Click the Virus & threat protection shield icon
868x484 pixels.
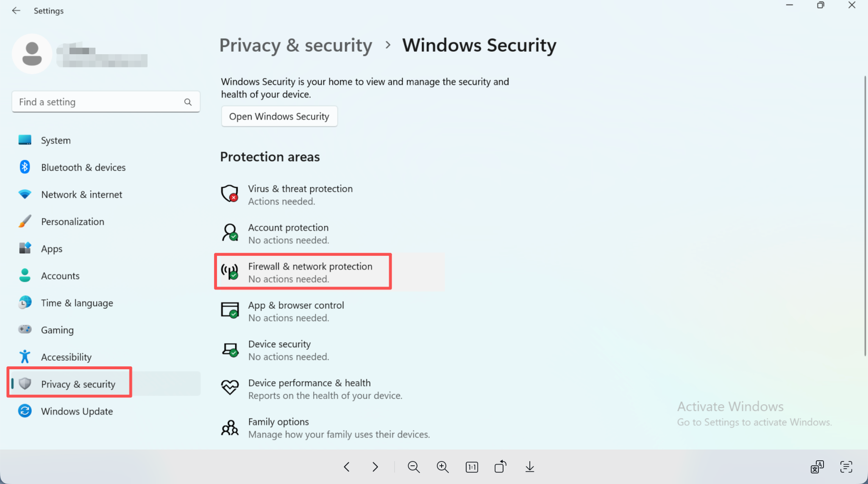coord(230,194)
